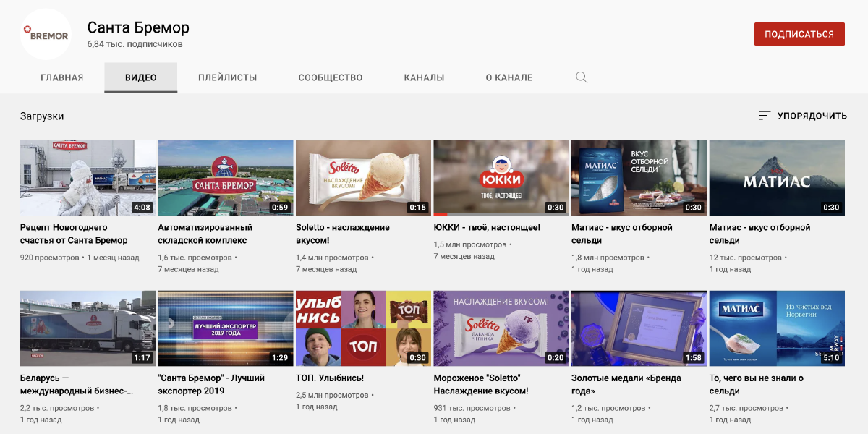Click the 'ЮККИ - твоё, настоящее!' title
The height and width of the screenshot is (434, 868).
click(x=487, y=227)
